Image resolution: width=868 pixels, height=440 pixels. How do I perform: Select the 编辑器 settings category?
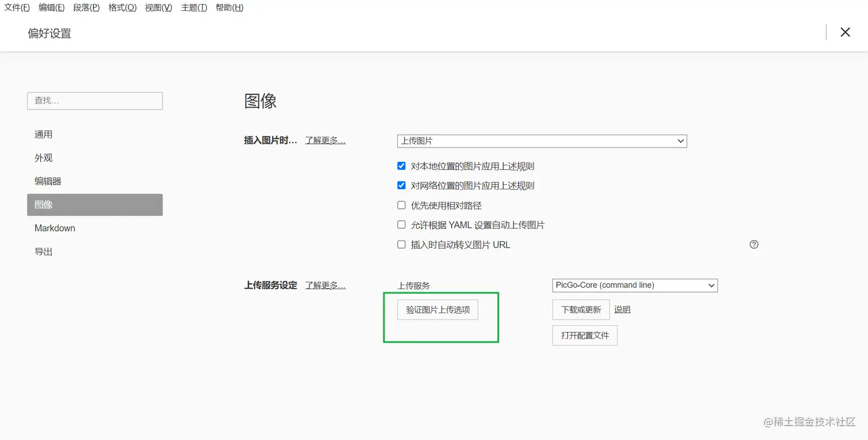95,181
